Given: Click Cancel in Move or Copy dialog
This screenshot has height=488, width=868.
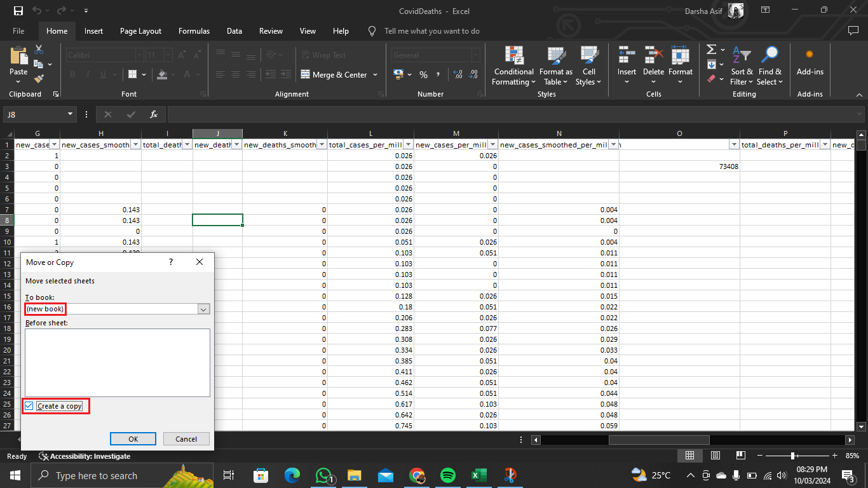Looking at the screenshot, I should [x=186, y=438].
